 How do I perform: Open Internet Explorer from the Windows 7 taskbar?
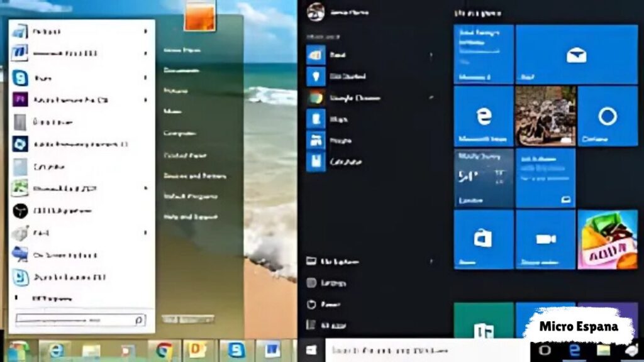(x=56, y=351)
